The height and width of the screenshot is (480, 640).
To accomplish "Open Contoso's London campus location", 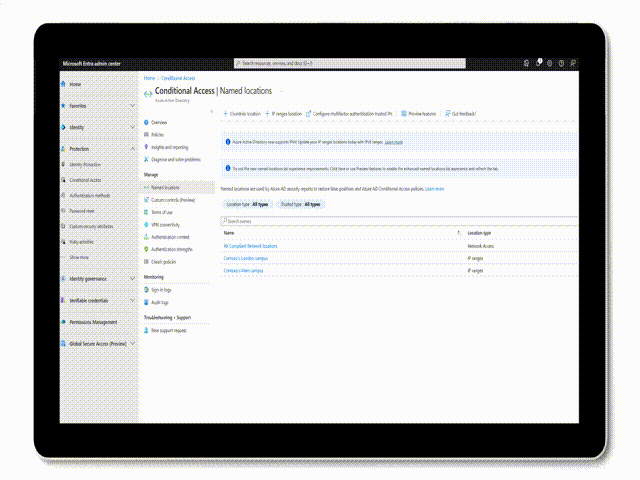I will click(x=245, y=258).
